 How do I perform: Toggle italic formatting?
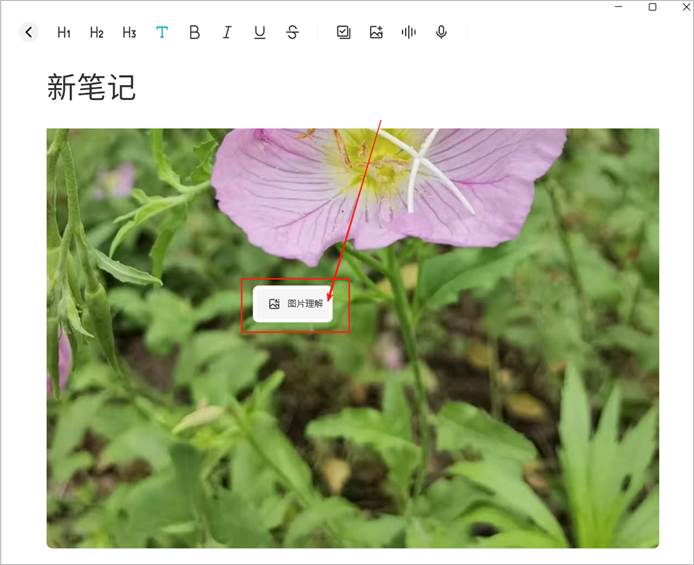pos(227,32)
